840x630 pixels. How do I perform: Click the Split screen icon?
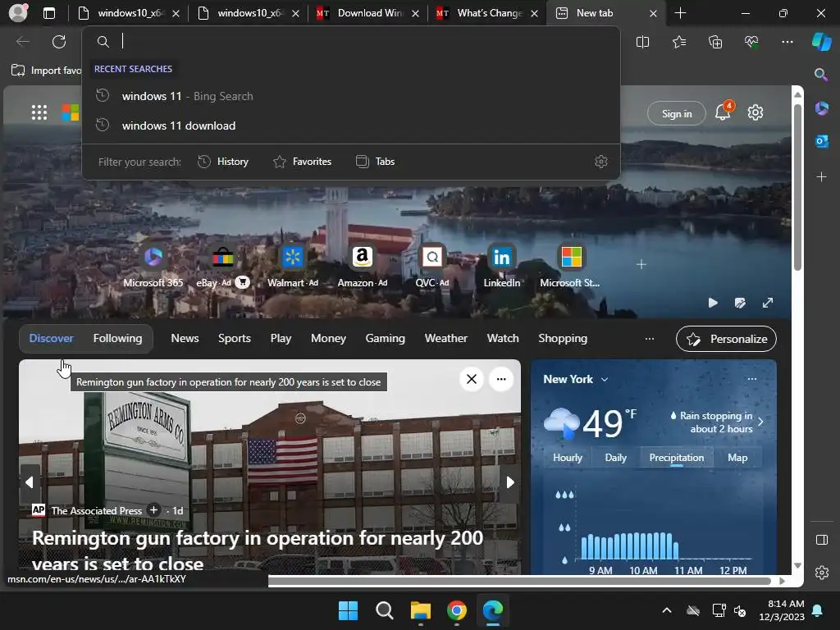(642, 42)
